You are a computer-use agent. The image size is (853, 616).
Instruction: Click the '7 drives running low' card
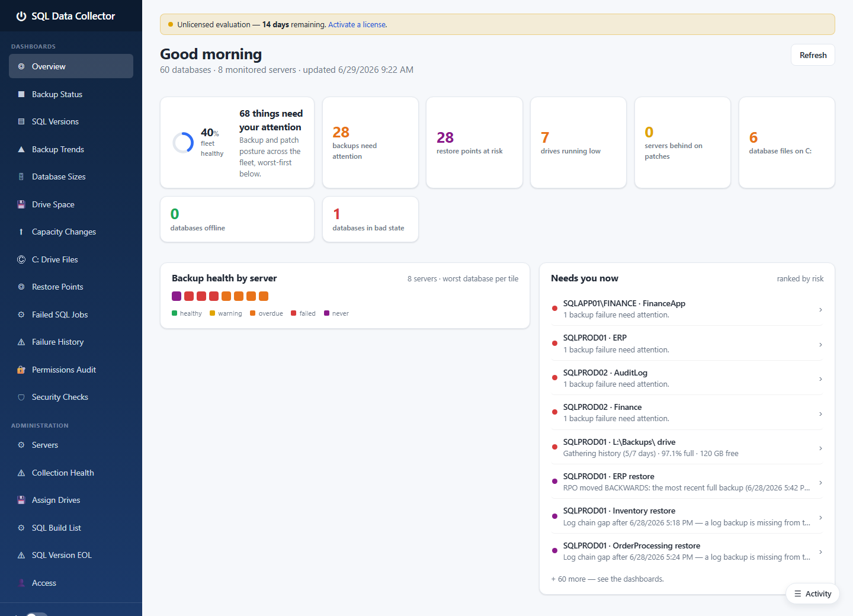[578, 143]
